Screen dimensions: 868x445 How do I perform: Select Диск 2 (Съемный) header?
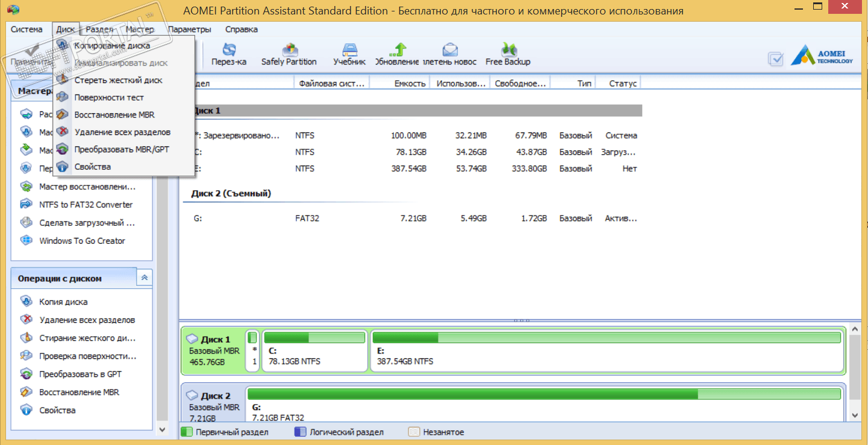tap(231, 193)
